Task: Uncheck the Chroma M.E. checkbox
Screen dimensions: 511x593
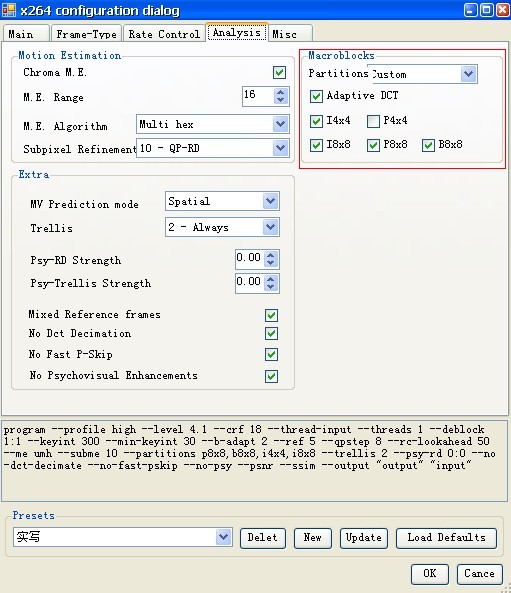Action: point(280,72)
